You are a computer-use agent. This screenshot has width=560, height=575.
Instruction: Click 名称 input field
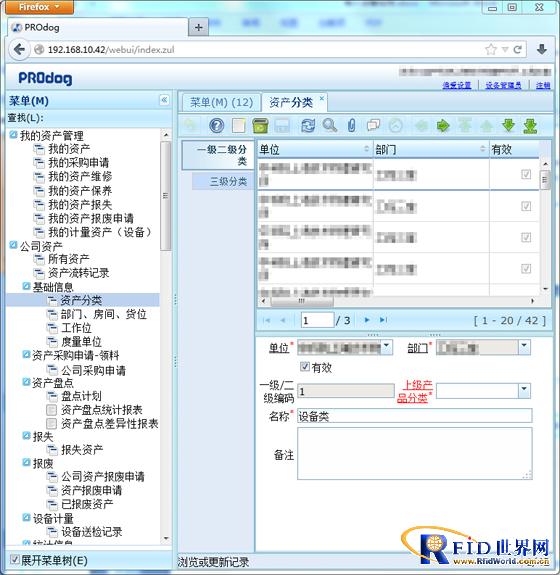[x=414, y=416]
